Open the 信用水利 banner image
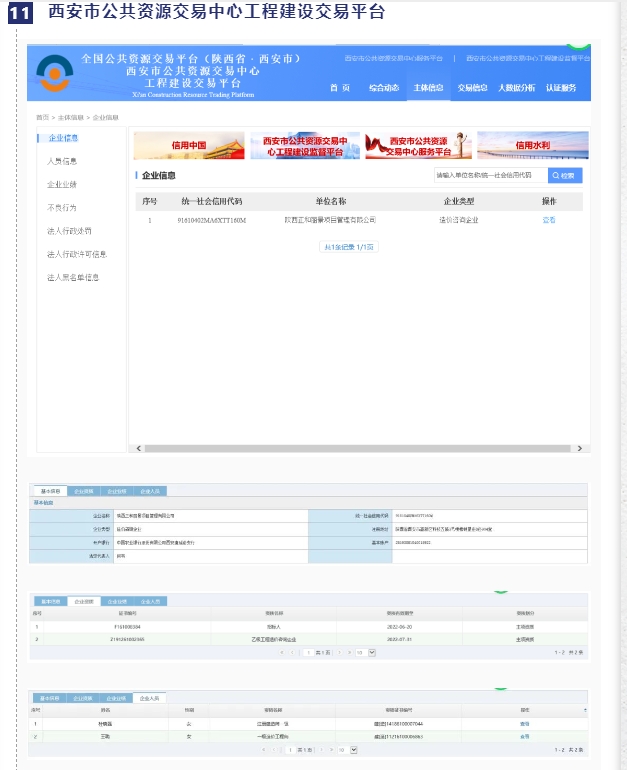This screenshot has width=627, height=770. click(x=533, y=145)
